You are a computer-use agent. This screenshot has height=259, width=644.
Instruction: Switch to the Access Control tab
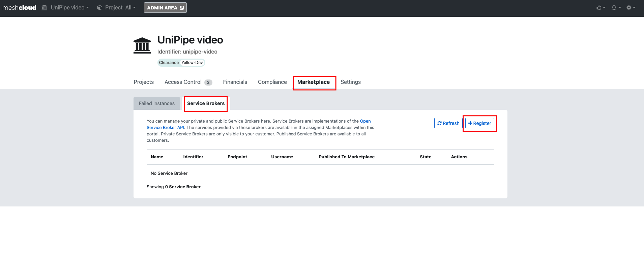(188, 82)
